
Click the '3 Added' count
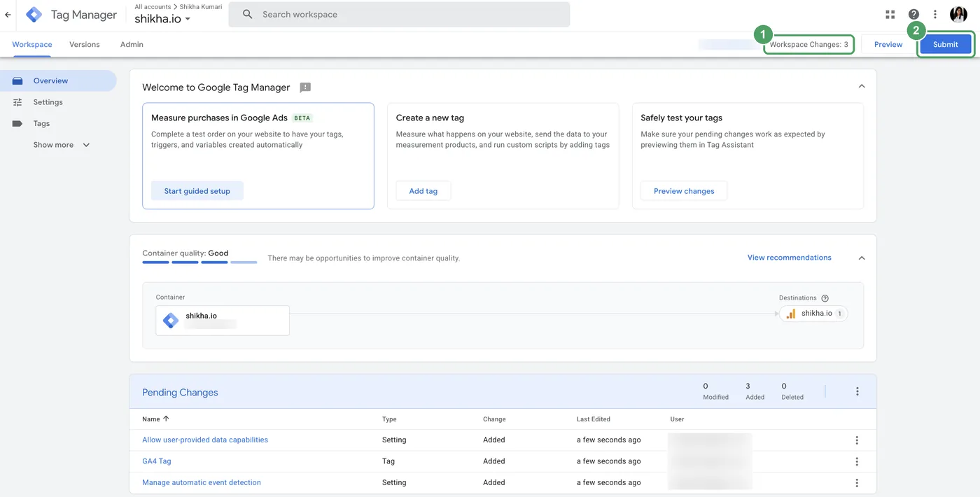755,391
